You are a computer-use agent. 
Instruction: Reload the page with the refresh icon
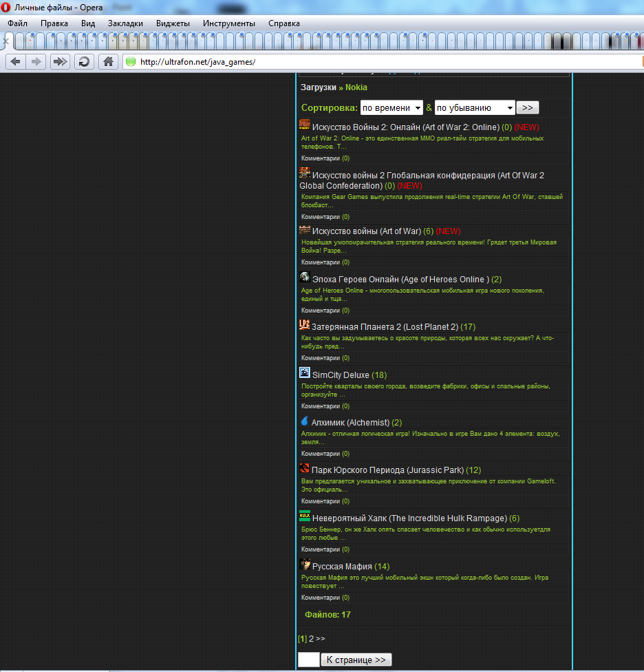84,62
